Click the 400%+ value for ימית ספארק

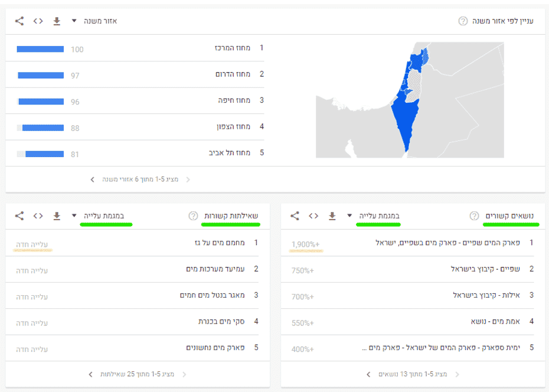click(303, 349)
